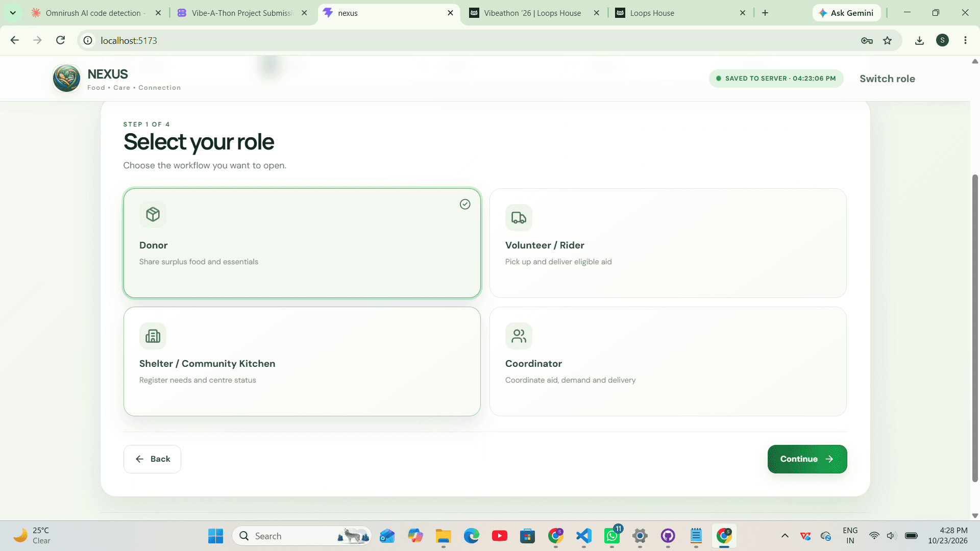This screenshot has height=551, width=980.
Task: Click the Windows Start button
Action: pos(215,536)
